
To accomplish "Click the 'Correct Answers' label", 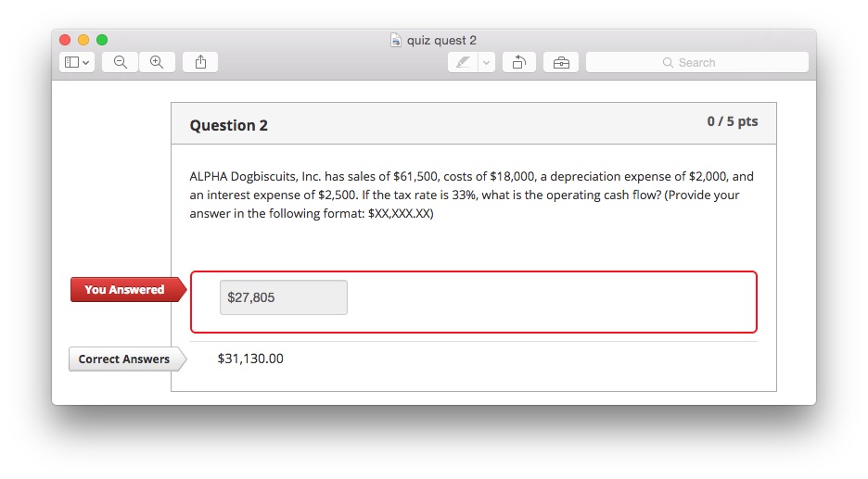I will pyautogui.click(x=123, y=359).
